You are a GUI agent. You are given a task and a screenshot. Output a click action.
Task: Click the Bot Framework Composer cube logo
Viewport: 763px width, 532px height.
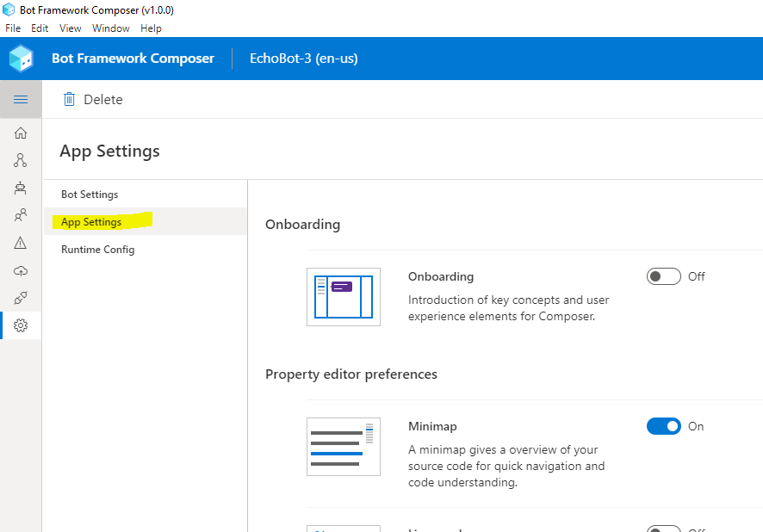point(21,59)
